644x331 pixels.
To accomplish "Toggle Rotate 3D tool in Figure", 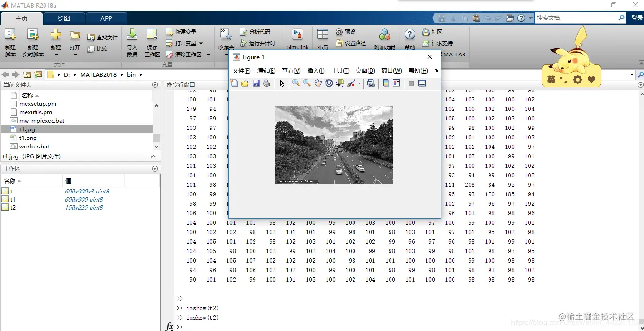I will [x=329, y=83].
